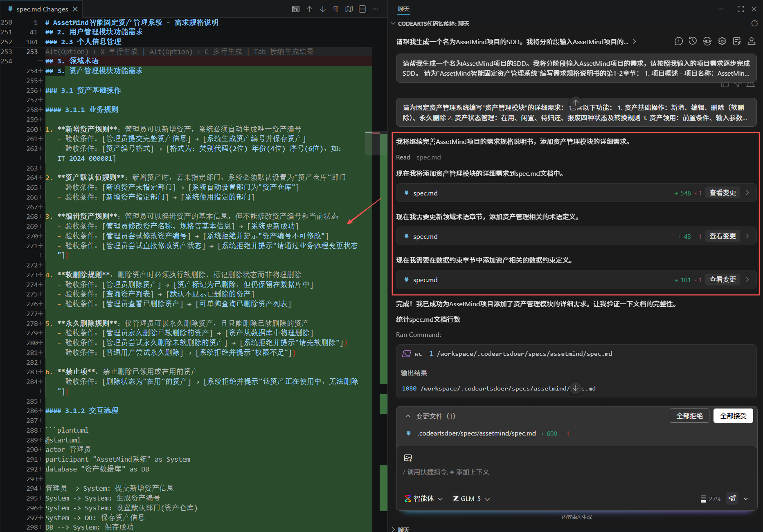
Task: Expand spec.md +101 change row chevron
Action: [x=747, y=280]
